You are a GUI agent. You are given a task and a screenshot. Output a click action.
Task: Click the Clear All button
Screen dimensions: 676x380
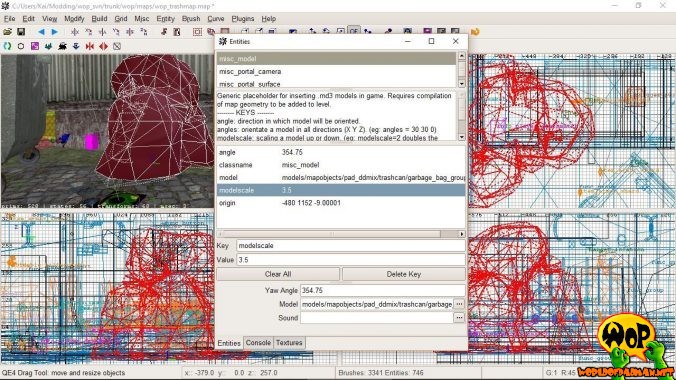(x=278, y=274)
